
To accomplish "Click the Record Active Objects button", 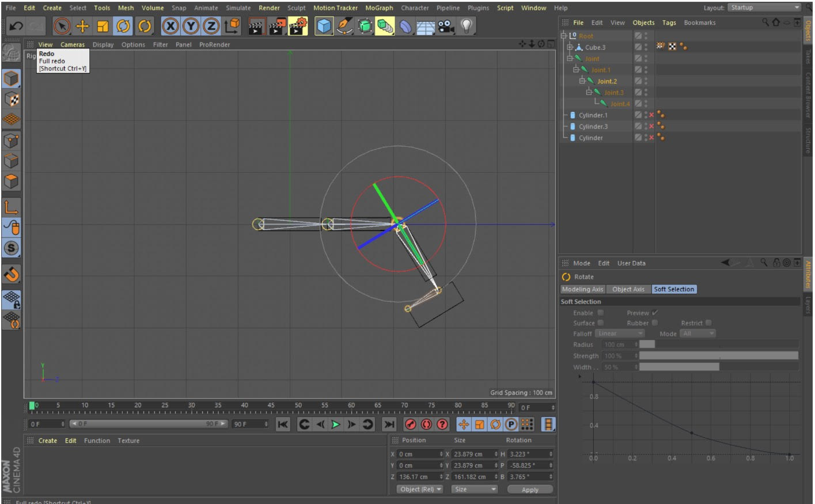I will coord(410,425).
